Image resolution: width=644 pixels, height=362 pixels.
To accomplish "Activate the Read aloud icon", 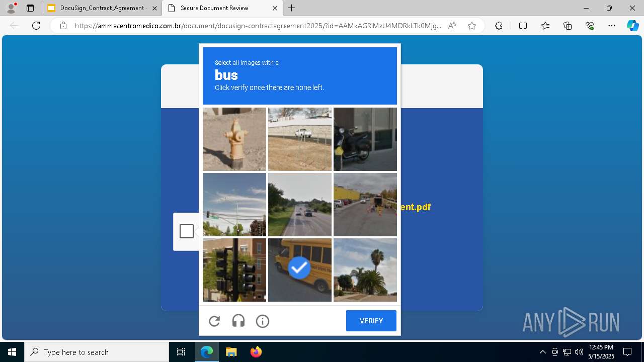I will pos(452,26).
